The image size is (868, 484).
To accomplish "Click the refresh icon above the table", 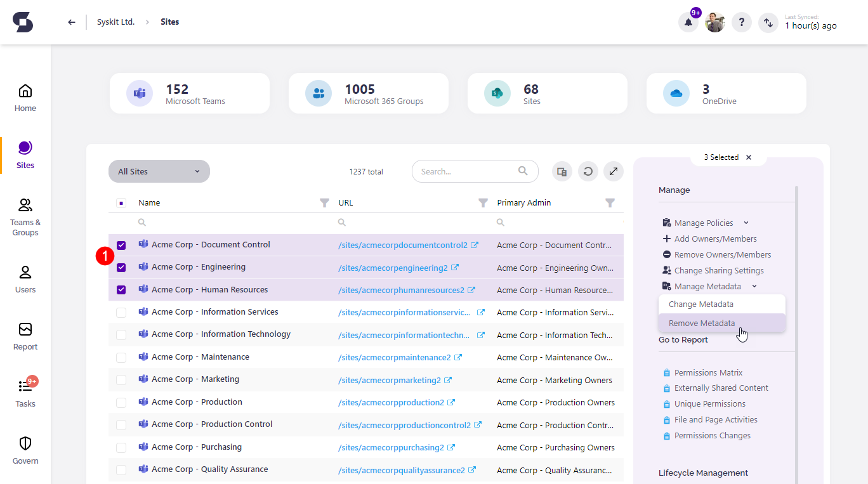I will tap(588, 171).
